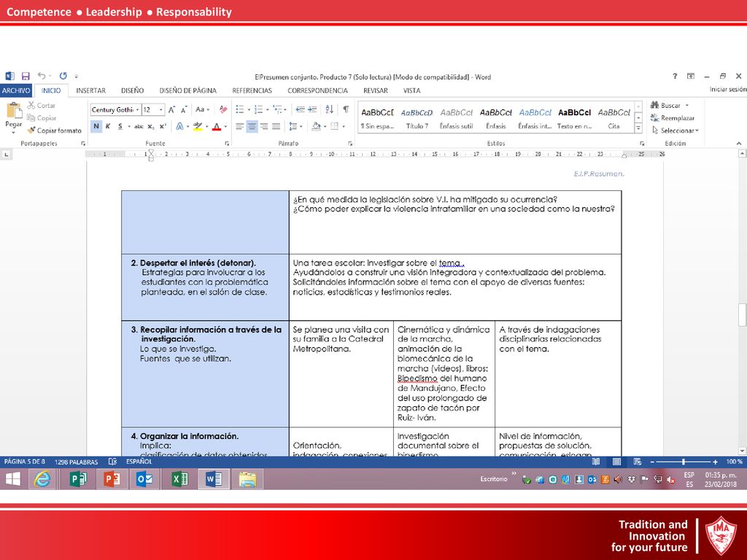The height and width of the screenshot is (560, 747).
Task: Apply the Cita style
Action: pyautogui.click(x=614, y=117)
